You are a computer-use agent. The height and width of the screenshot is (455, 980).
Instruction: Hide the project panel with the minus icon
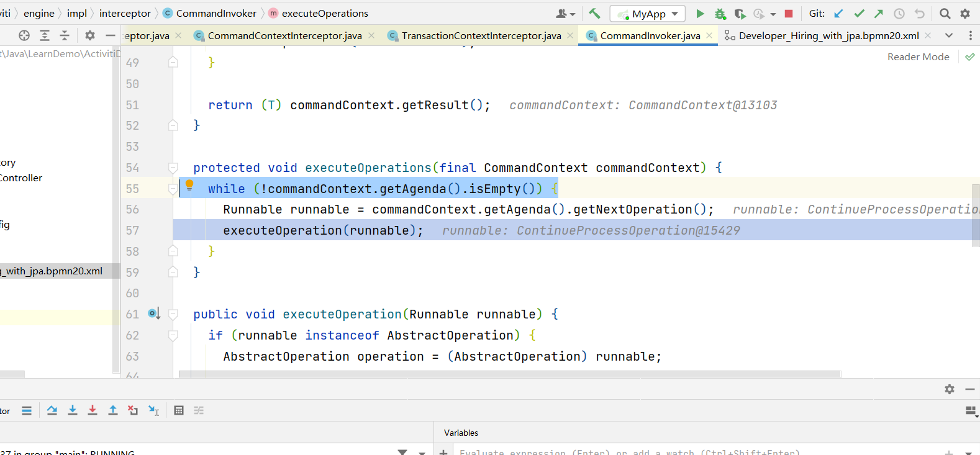click(x=110, y=35)
